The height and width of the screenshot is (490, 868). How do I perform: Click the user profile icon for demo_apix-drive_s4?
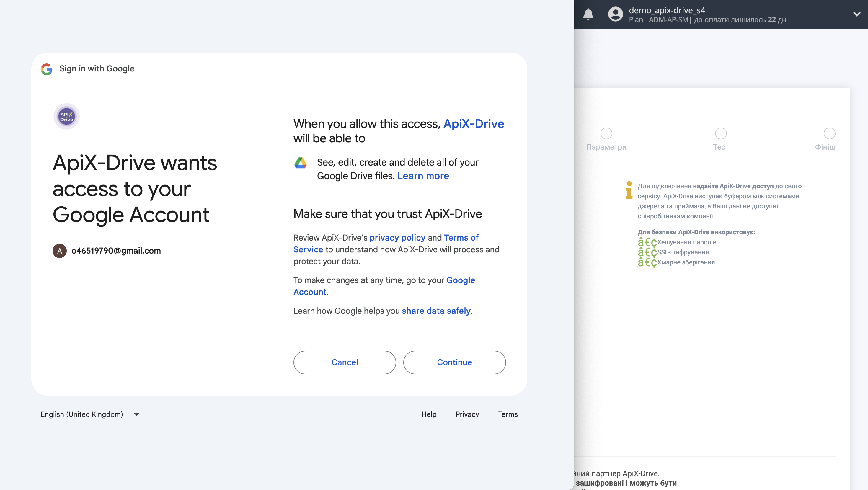click(x=615, y=14)
